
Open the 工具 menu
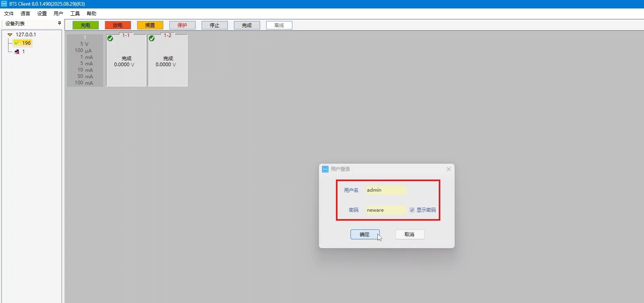(x=75, y=13)
